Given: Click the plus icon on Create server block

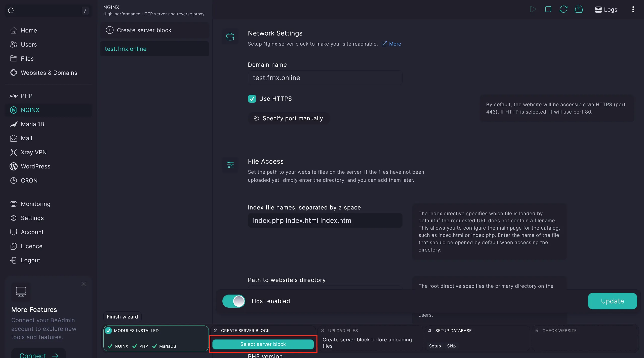Looking at the screenshot, I should [x=110, y=30].
